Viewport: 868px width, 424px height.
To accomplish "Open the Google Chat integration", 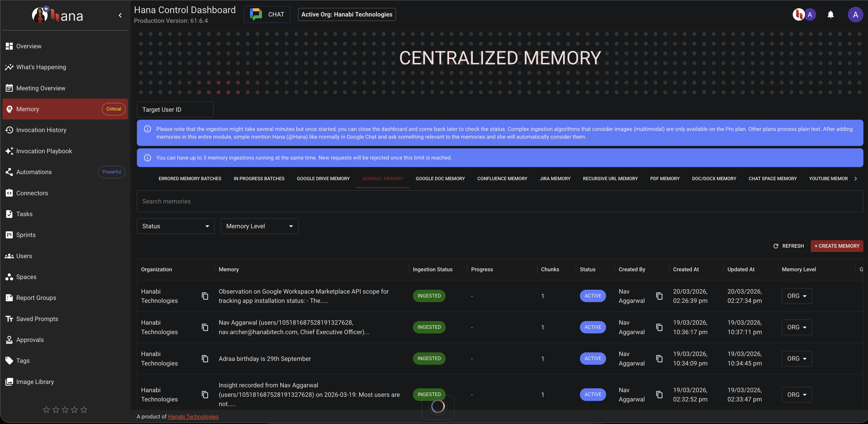I will point(267,14).
